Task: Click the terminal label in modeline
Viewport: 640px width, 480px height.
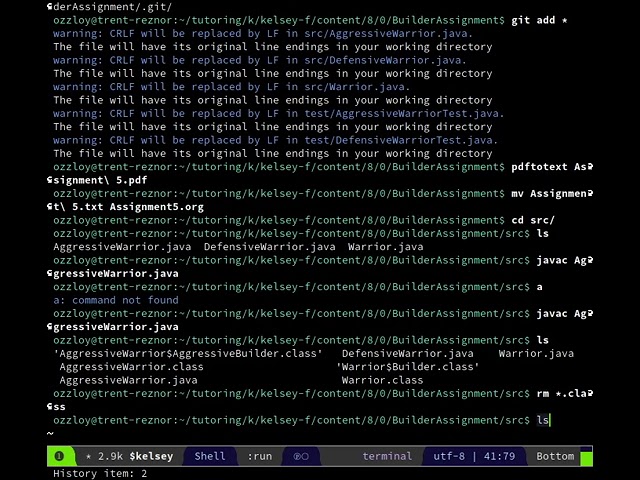Action: pyautogui.click(x=387, y=456)
